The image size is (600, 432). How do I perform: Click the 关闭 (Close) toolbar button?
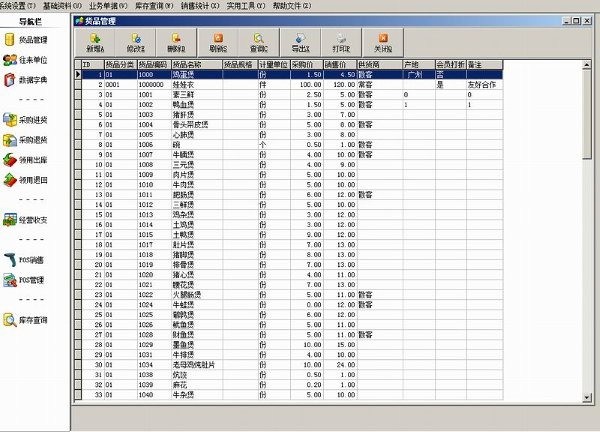point(383,41)
